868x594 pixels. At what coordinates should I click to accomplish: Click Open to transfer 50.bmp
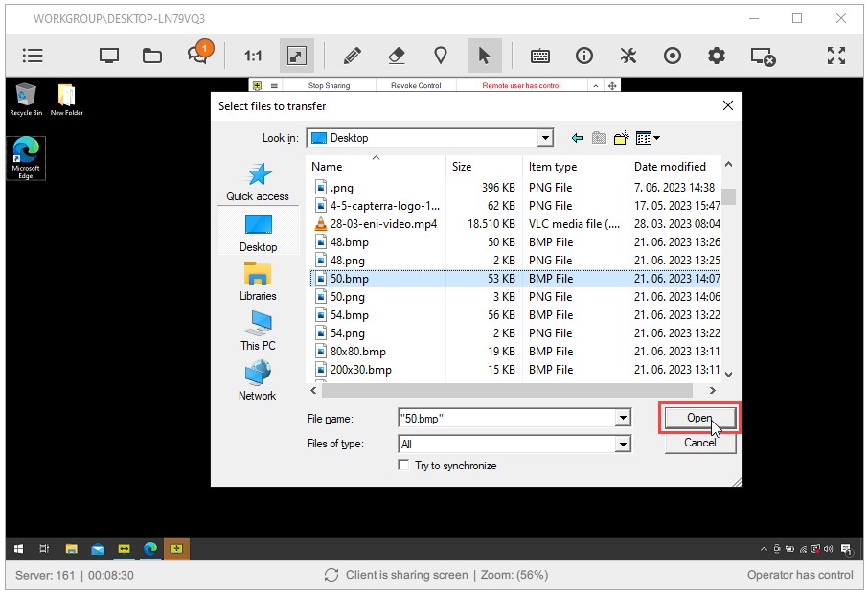coord(698,418)
